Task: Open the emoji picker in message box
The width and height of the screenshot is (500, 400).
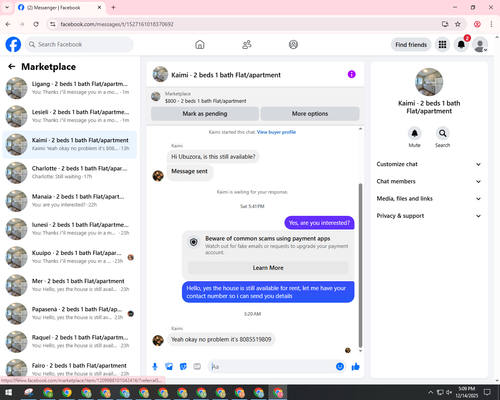Action: (340, 367)
